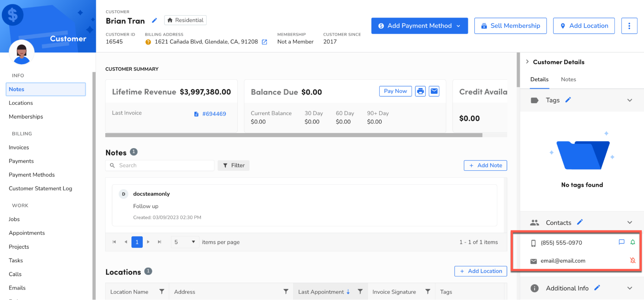644x300 pixels.
Task: Click Add Location in Locations section
Action: [480, 271]
